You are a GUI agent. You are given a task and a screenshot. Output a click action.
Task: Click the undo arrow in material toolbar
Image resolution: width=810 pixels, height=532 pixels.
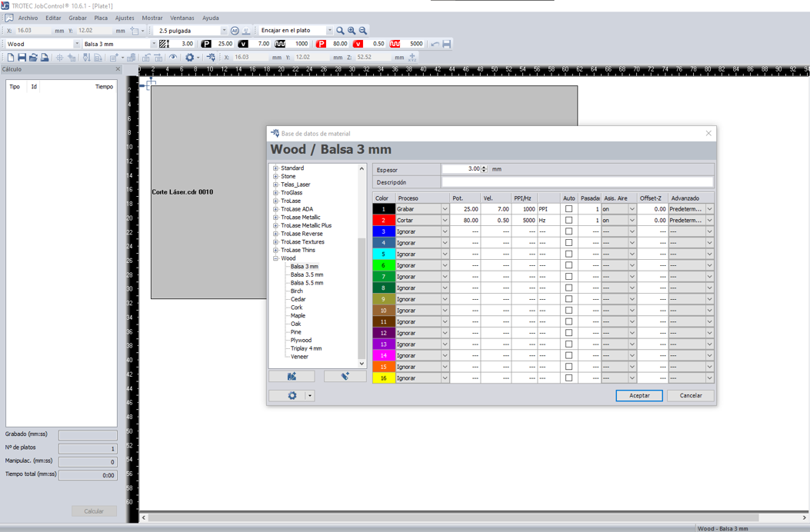[x=435, y=44]
